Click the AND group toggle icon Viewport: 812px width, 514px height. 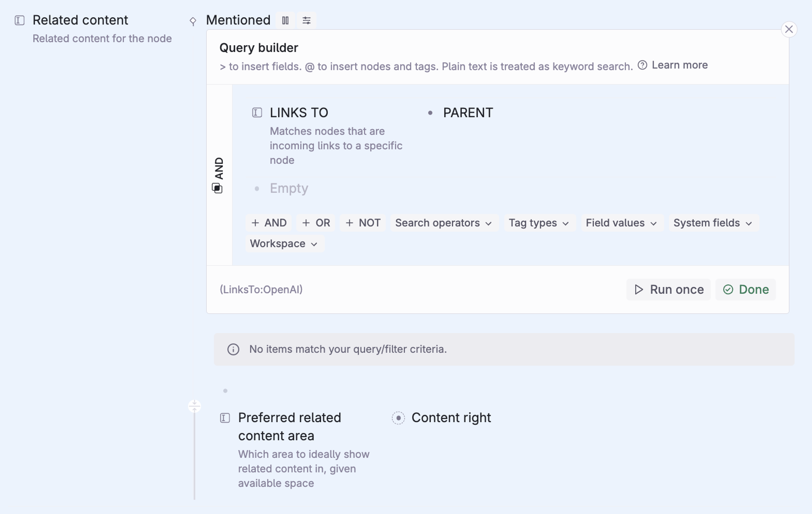(217, 188)
